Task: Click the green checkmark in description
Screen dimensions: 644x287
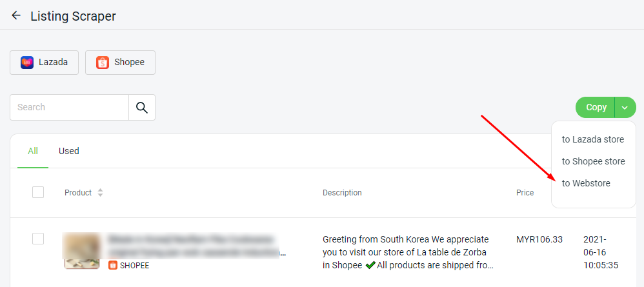Action: pos(370,265)
